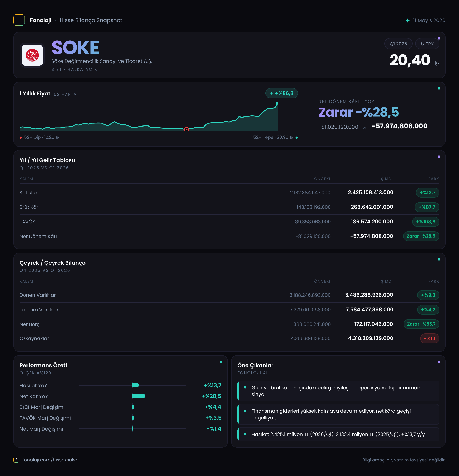Image resolution: width=459 pixels, height=476 pixels.
Task: Click the TRY currency pill
Action: pyautogui.click(x=427, y=44)
